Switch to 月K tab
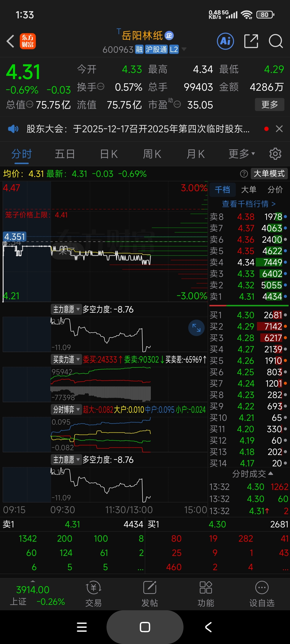The image size is (290, 644). (195, 154)
